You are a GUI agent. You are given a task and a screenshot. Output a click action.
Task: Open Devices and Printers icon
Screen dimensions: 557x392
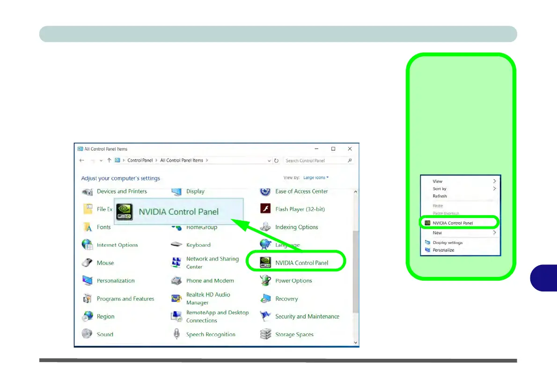pyautogui.click(x=87, y=192)
